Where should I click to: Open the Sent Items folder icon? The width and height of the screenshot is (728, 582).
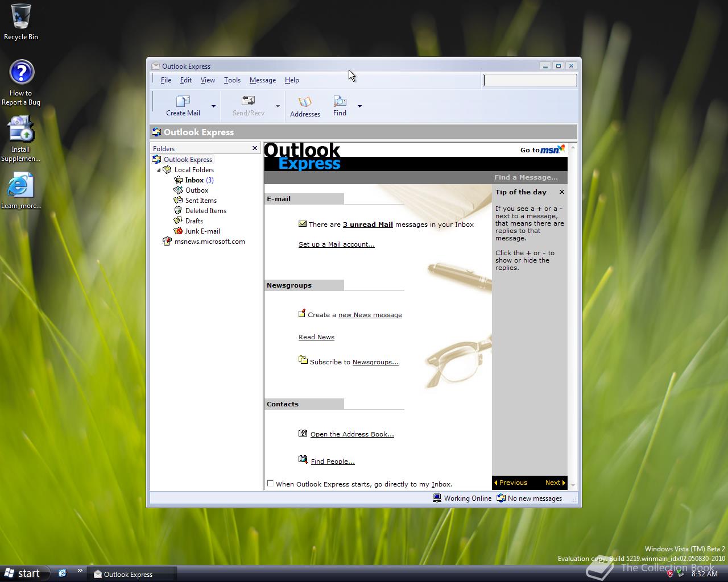tap(179, 201)
